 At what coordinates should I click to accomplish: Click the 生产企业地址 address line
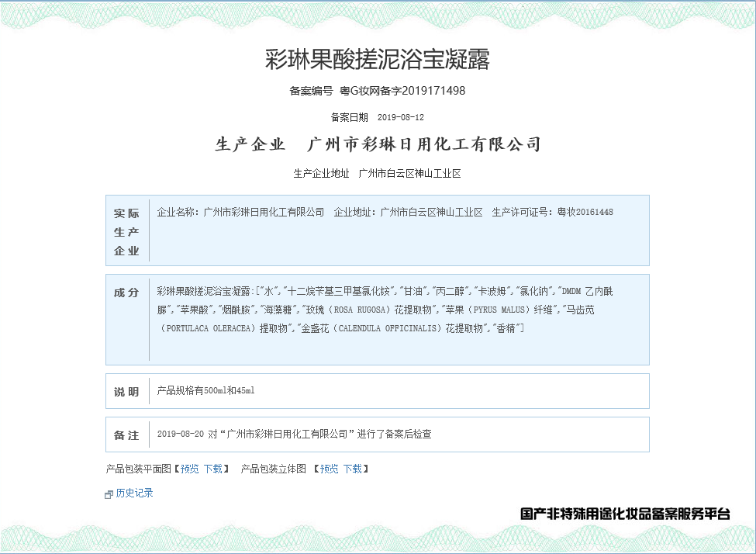pyautogui.click(x=378, y=173)
